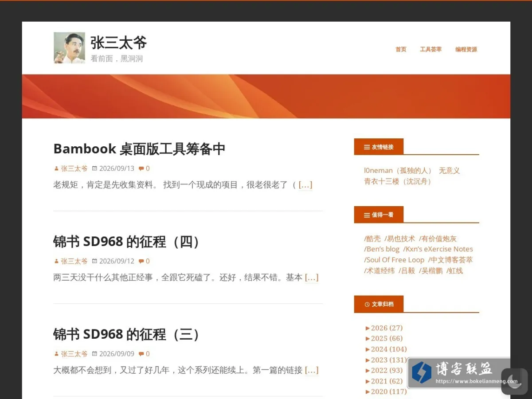Expand the 2024 (104) archive year
The image size is (532, 399).
pyautogui.click(x=386, y=349)
